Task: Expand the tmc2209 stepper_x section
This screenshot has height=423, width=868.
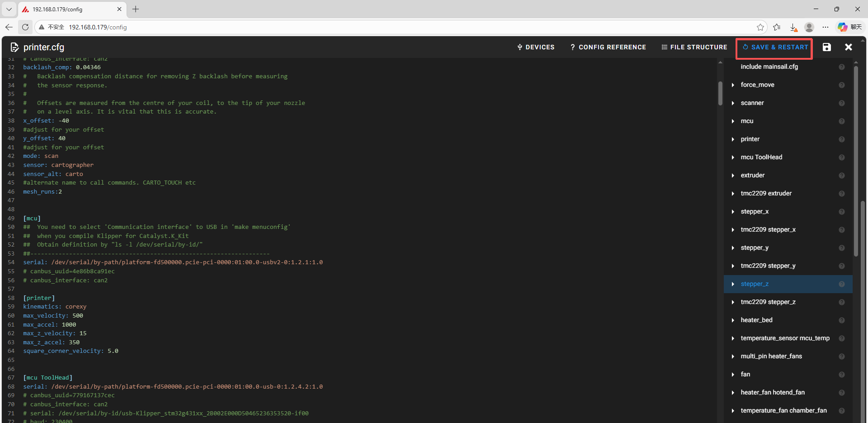Action: point(733,230)
